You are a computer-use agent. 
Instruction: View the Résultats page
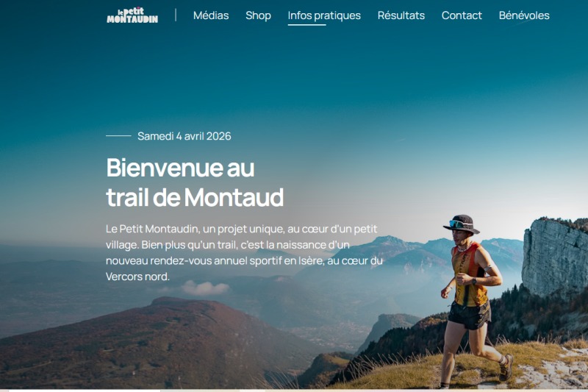(401, 15)
